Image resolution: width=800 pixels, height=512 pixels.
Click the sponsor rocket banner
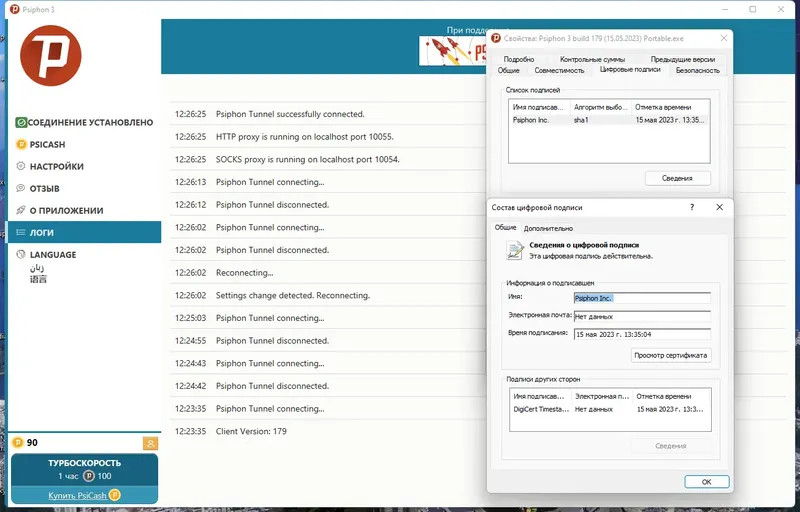(452, 50)
